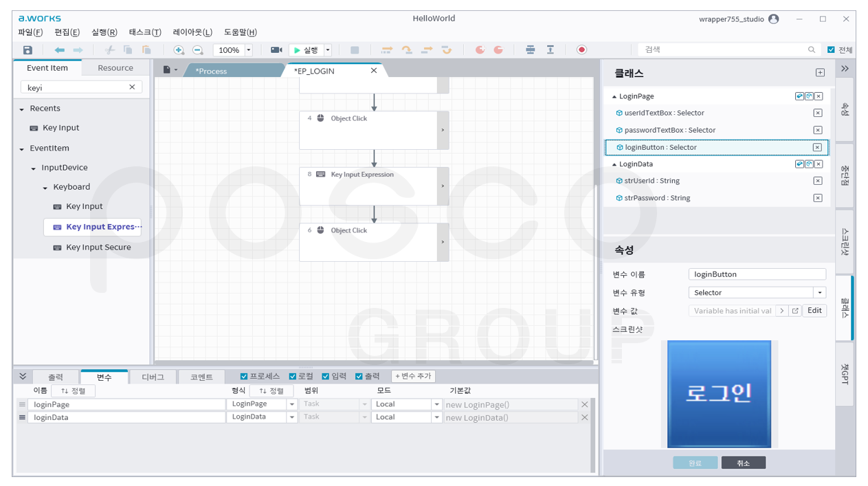The height and width of the screenshot is (486, 868).
Task: Click the search magnifier icon
Action: [812, 49]
